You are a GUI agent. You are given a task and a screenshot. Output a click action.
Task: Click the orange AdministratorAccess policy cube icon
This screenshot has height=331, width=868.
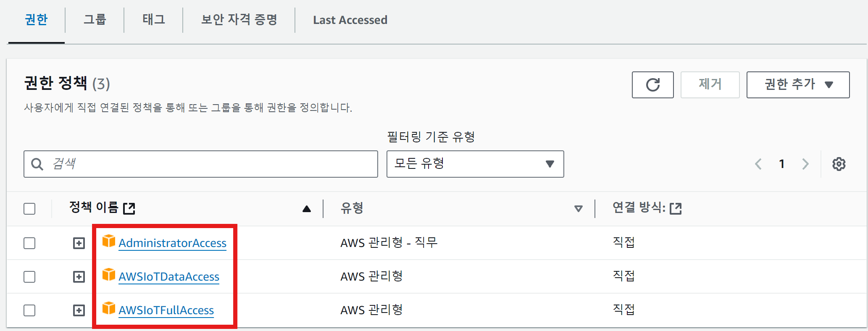[109, 241]
